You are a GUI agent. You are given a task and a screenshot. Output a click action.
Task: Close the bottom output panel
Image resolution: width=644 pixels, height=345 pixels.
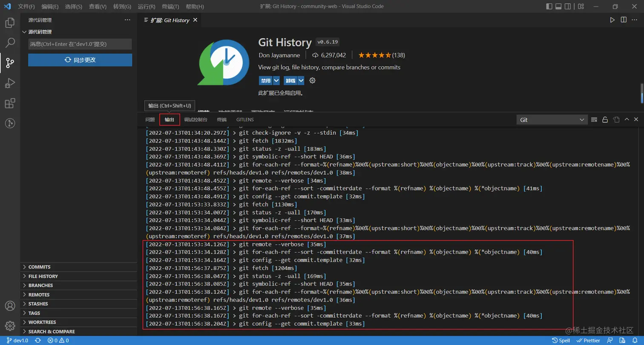(x=636, y=120)
